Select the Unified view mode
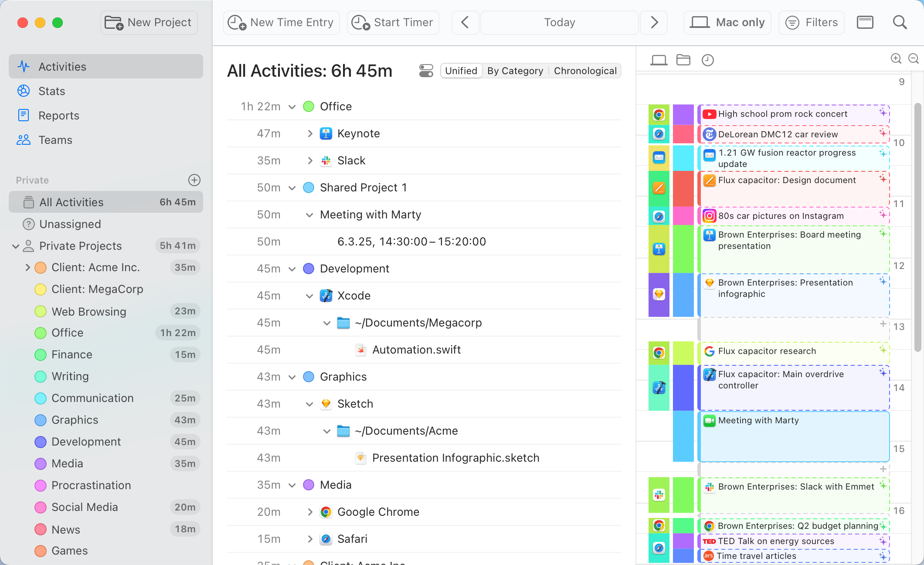 461,71
